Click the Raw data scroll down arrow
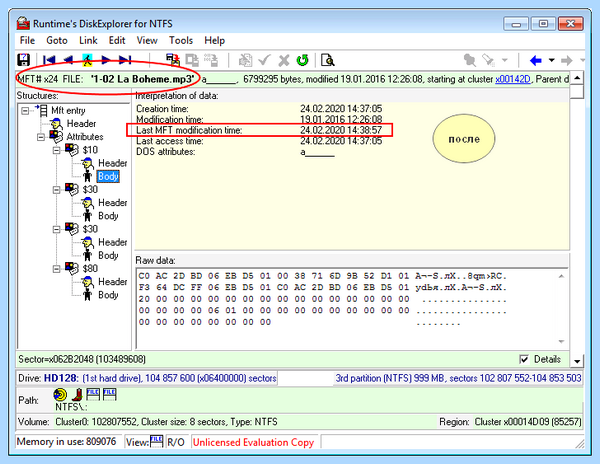 (561, 341)
